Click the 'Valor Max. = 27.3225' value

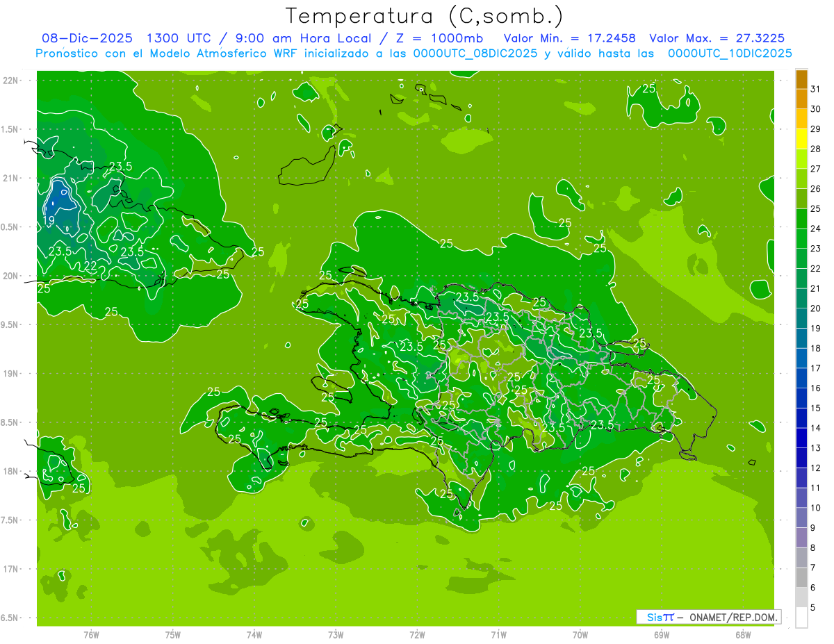(x=717, y=38)
